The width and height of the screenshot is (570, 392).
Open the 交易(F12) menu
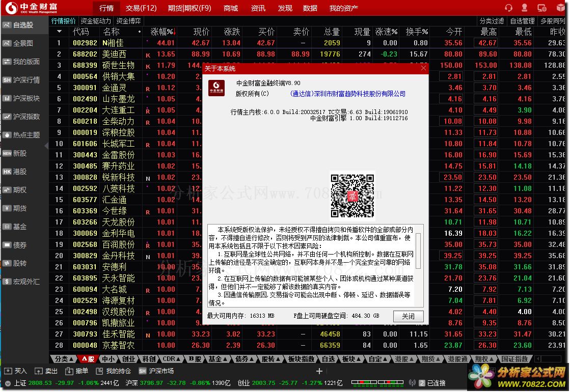[141, 8]
